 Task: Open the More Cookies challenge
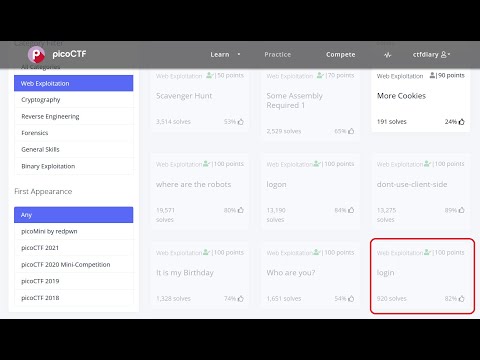point(421,100)
